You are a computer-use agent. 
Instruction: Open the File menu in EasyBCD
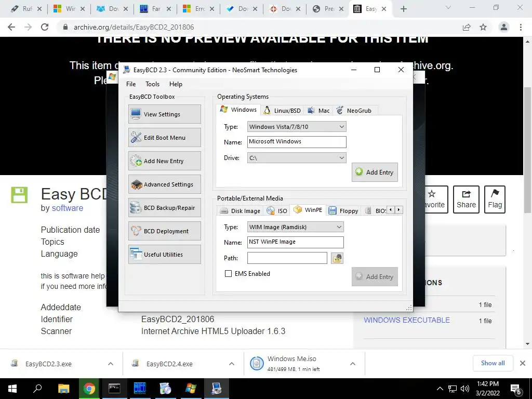(x=131, y=84)
